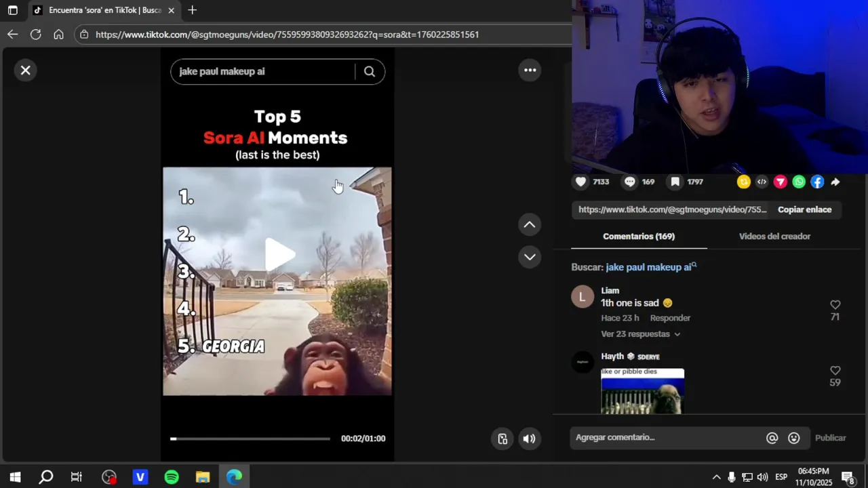Open Liam's profile avatar
Viewport: 868px width, 488px height.
click(583, 297)
